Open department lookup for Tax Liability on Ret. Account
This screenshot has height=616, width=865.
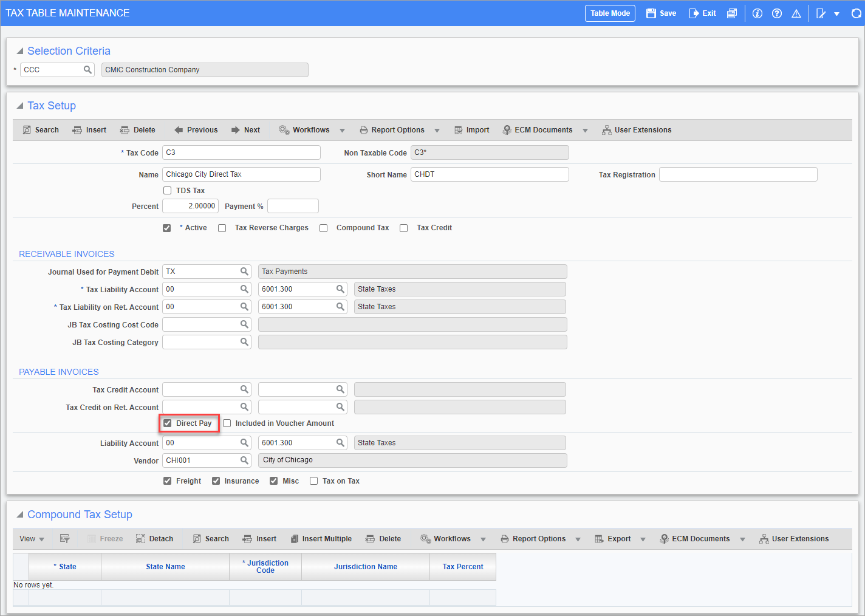click(x=244, y=307)
